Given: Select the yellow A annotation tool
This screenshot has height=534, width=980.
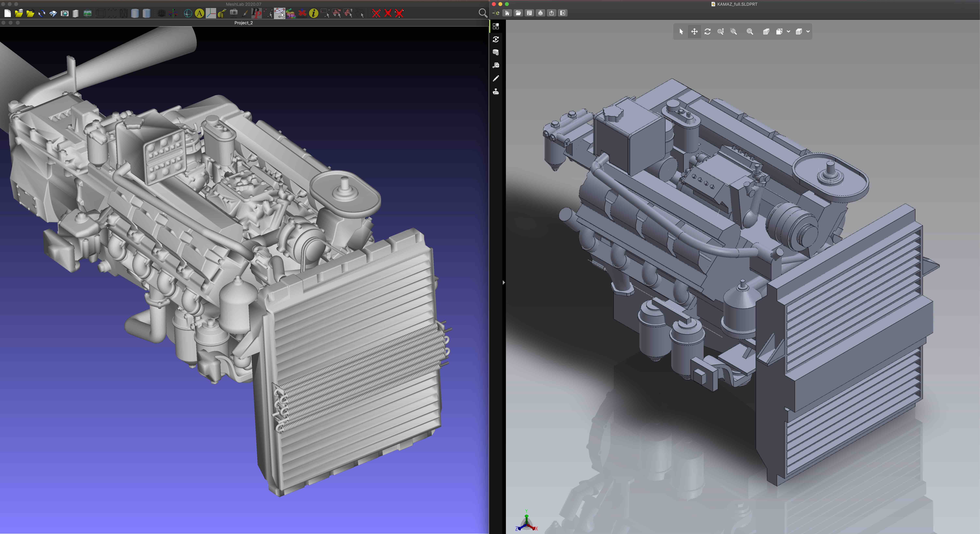Looking at the screenshot, I should click(199, 13).
